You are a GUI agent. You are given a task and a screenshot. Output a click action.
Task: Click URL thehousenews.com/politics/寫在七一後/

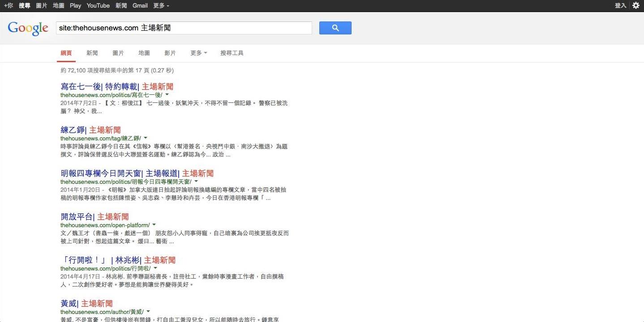tap(112, 95)
